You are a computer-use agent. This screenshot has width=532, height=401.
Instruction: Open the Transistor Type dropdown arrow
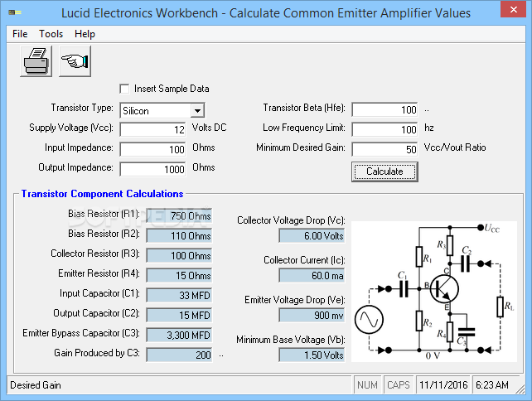click(x=197, y=110)
